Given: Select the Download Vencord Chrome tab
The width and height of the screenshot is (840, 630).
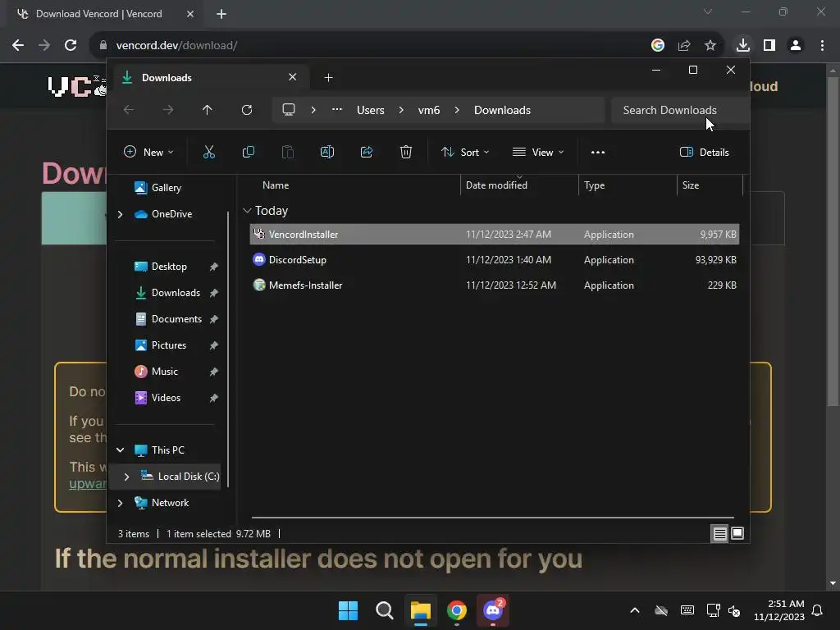Looking at the screenshot, I should [105, 14].
